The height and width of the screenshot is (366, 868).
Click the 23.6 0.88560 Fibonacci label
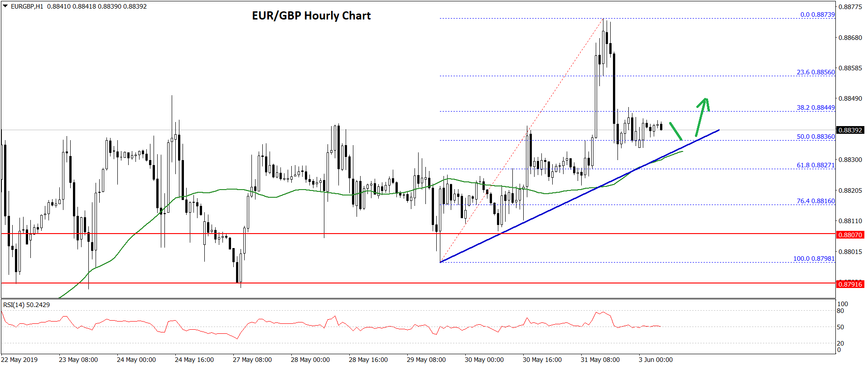click(x=815, y=72)
